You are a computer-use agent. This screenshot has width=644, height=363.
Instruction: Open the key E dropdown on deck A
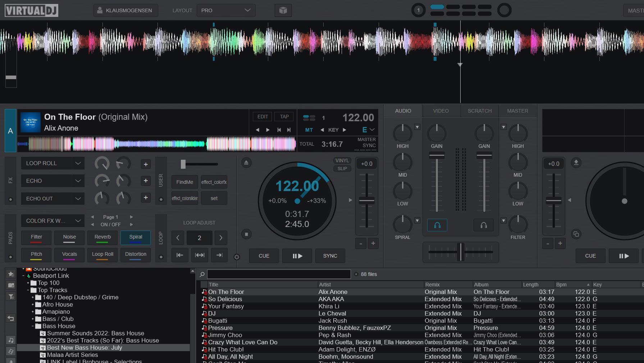click(369, 130)
